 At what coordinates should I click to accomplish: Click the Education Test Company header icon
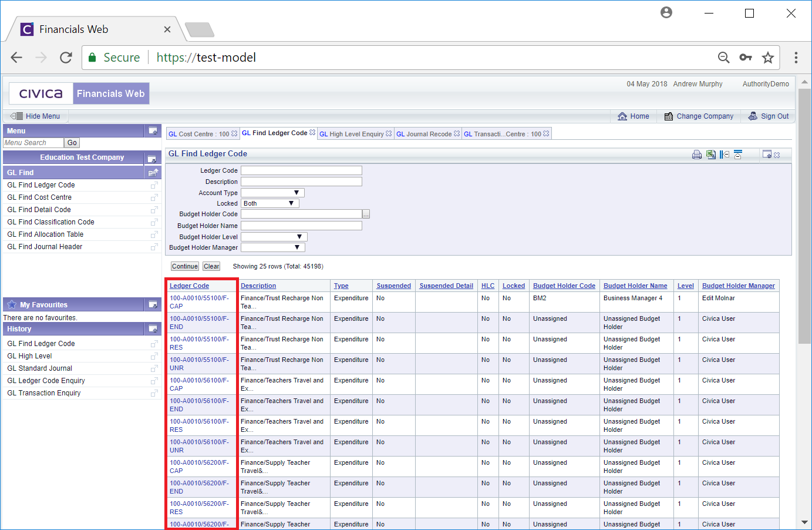pos(151,158)
